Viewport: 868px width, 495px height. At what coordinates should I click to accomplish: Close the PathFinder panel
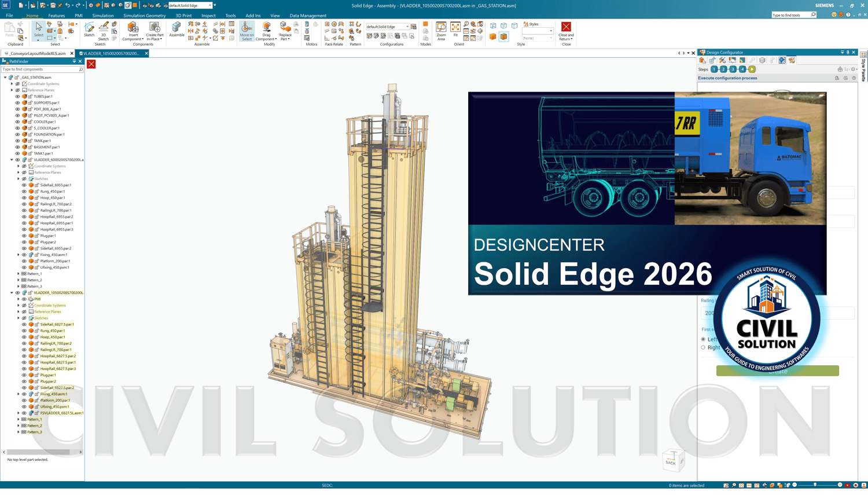click(80, 61)
